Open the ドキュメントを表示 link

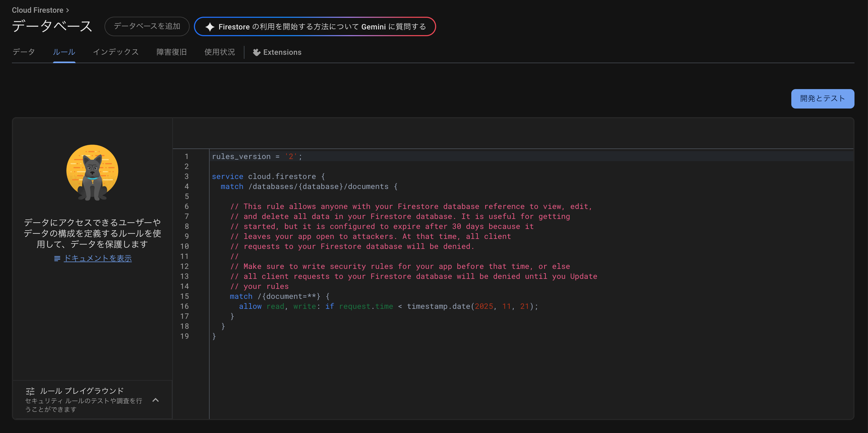tap(98, 259)
